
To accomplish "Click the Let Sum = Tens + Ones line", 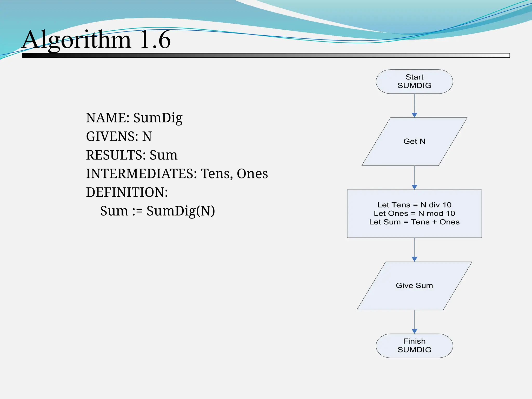I will coord(414,222).
